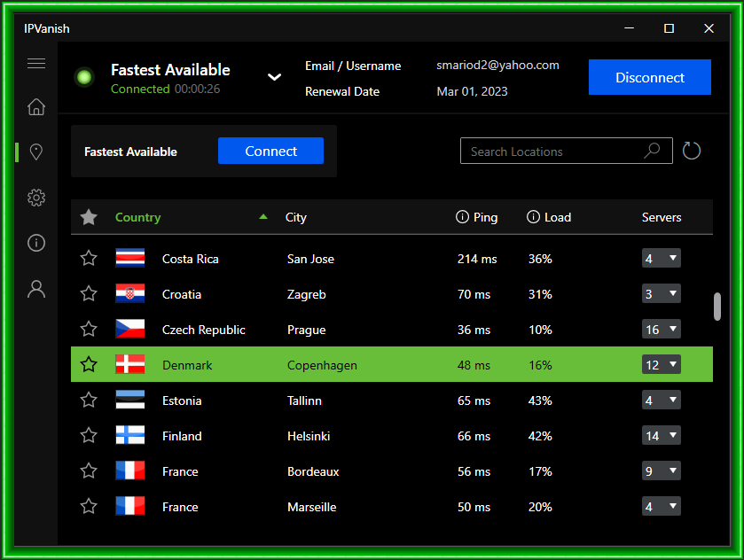Click the France Bordeaux flag
Image resolution: width=744 pixels, height=560 pixels.
[130, 471]
